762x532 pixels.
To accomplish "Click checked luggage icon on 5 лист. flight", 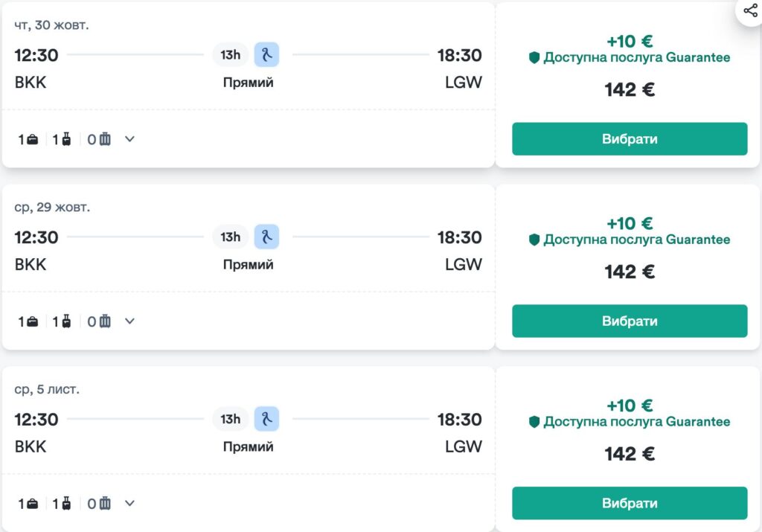I will click(105, 504).
